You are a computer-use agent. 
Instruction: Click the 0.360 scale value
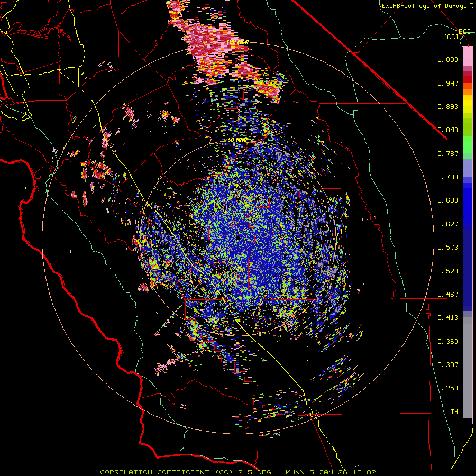pos(448,342)
